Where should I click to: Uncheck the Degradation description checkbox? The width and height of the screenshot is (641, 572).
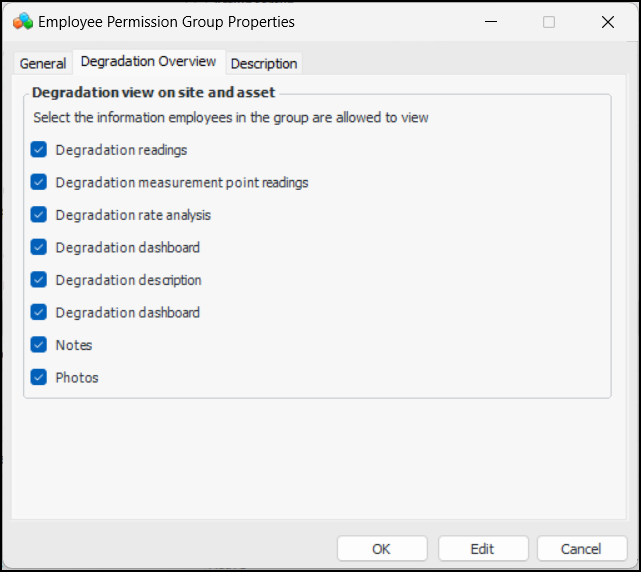click(39, 280)
